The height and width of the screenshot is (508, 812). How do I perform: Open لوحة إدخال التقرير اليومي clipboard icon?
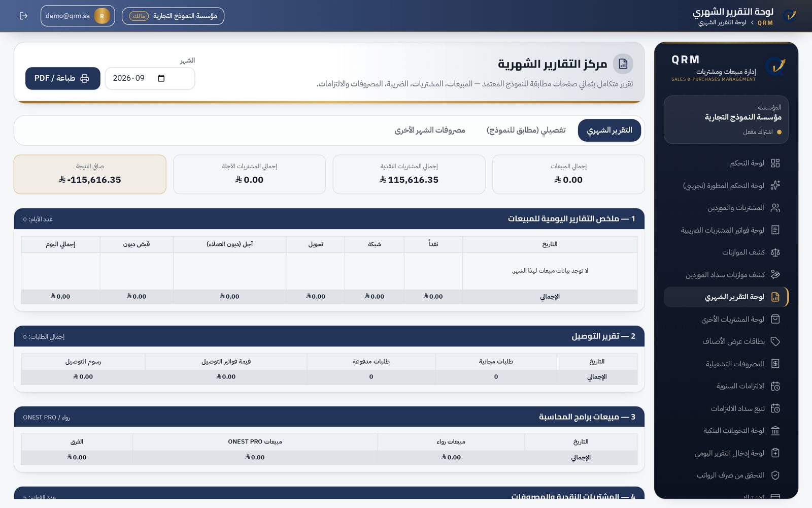(x=775, y=453)
